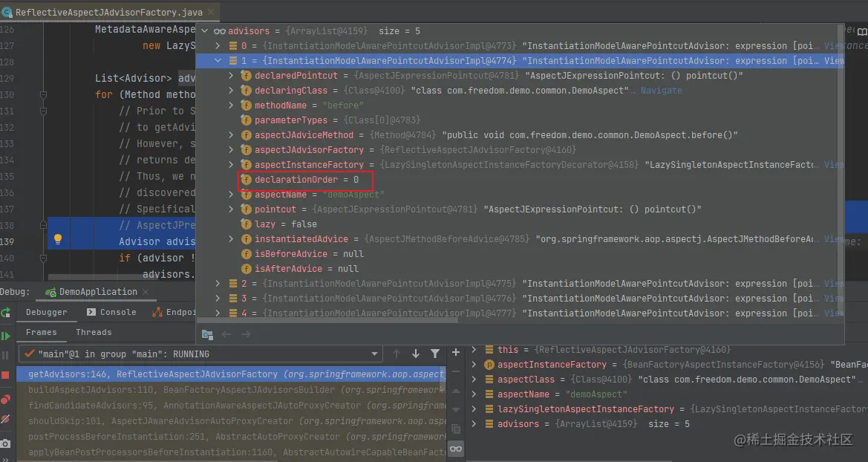Viewport: 868px width, 462px height.
Task: Expand lazySingletonAspectInstanceFactory variable
Action: [x=474, y=409]
